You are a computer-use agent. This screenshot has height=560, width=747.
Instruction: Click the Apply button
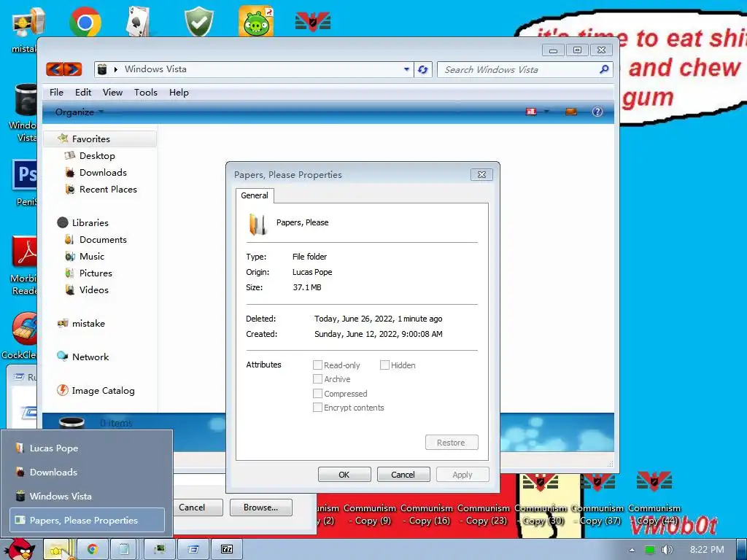462,475
